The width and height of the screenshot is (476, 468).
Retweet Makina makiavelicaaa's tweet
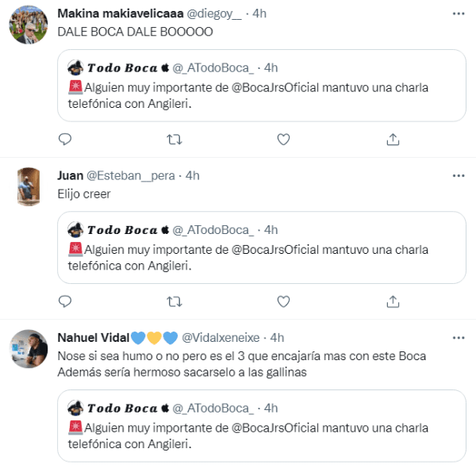click(174, 140)
